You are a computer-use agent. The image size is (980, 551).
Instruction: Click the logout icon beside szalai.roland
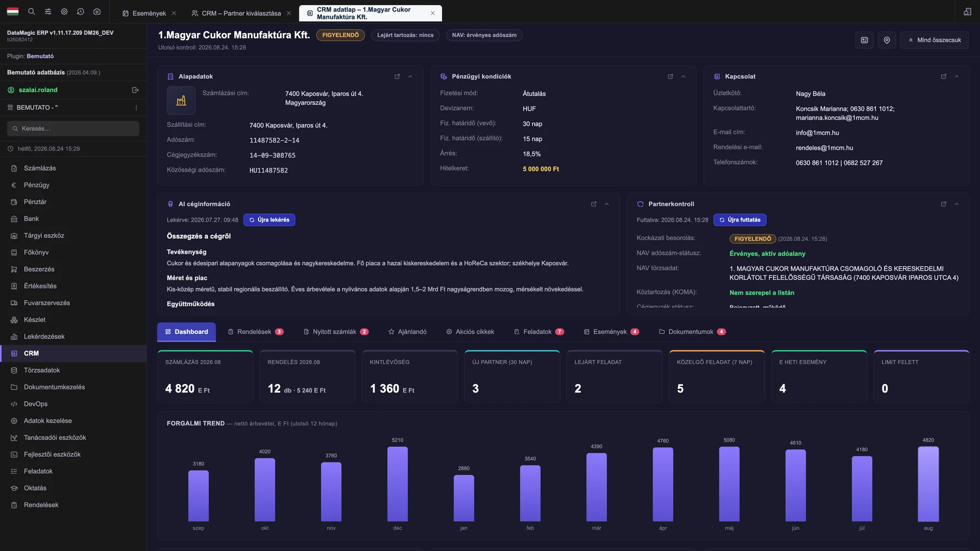click(136, 90)
